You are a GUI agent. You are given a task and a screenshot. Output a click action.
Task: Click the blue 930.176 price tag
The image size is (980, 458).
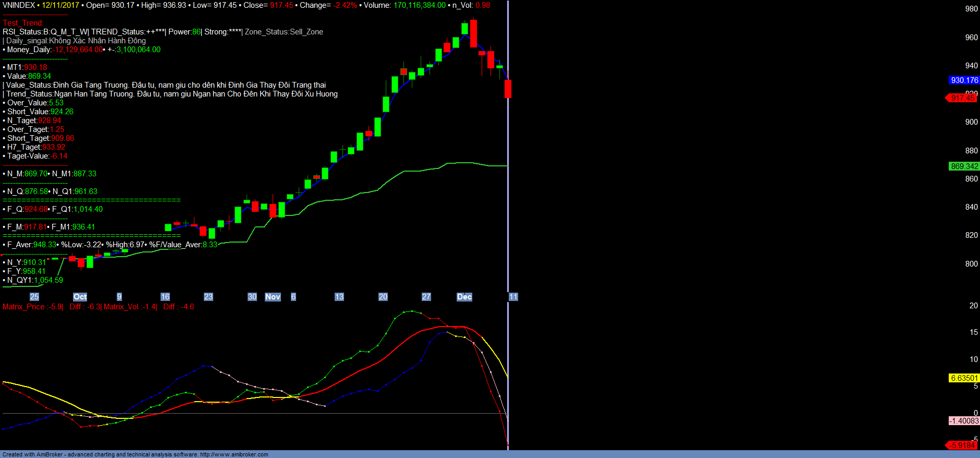(x=964, y=80)
